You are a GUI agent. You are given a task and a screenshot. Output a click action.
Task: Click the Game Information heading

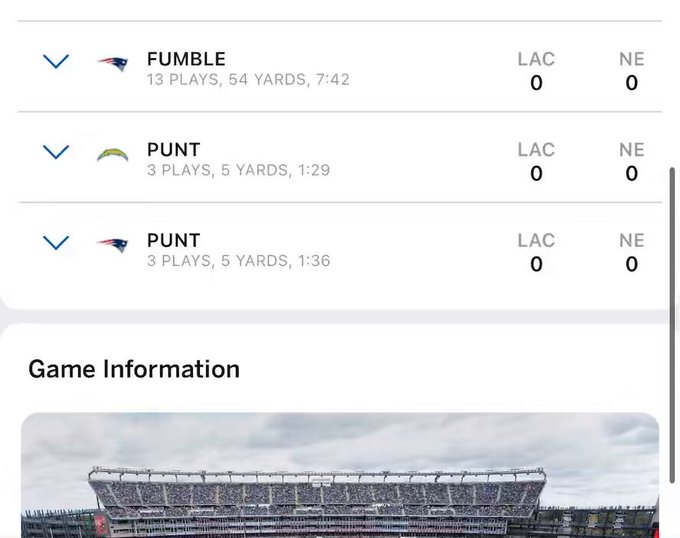point(134,369)
